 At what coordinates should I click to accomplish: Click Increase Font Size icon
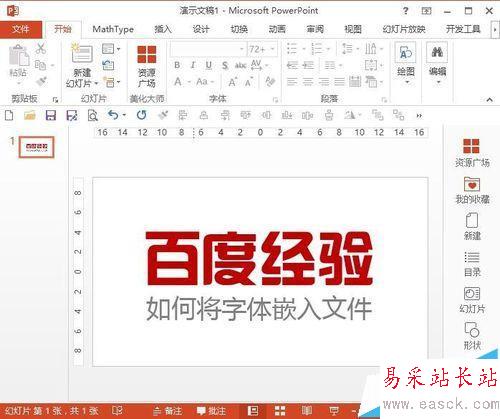coord(233,82)
